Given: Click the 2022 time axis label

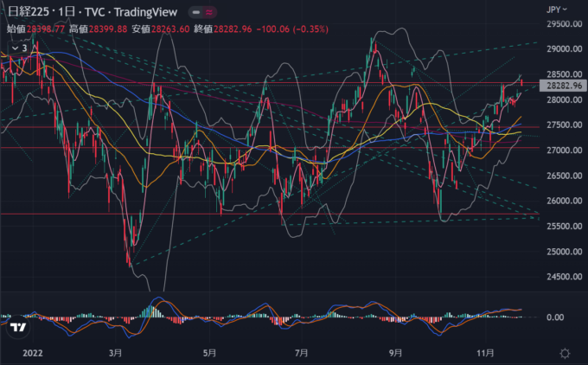Looking at the screenshot, I should pos(32,353).
